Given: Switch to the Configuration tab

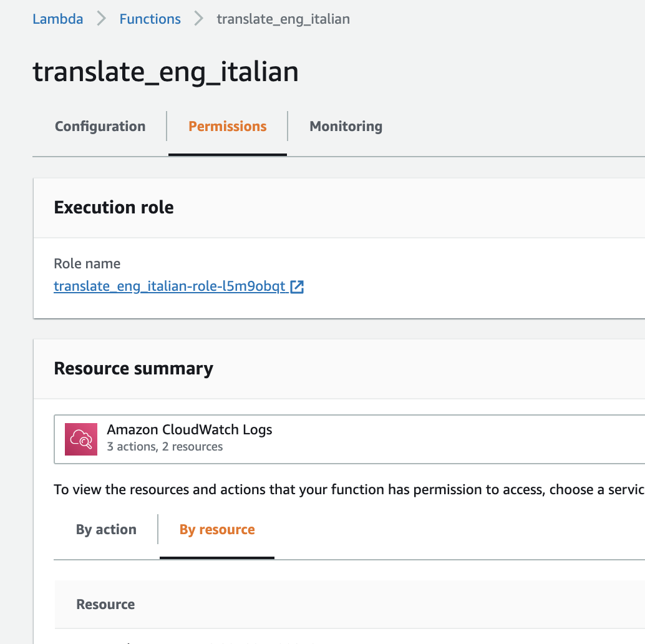Looking at the screenshot, I should pyautogui.click(x=100, y=127).
